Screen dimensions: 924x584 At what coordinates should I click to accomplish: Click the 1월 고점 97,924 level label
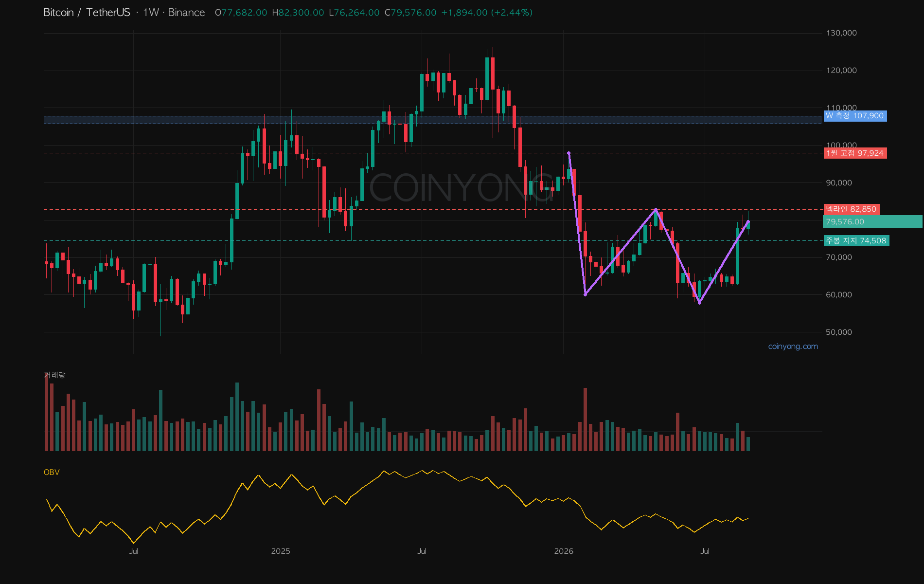pyautogui.click(x=855, y=153)
